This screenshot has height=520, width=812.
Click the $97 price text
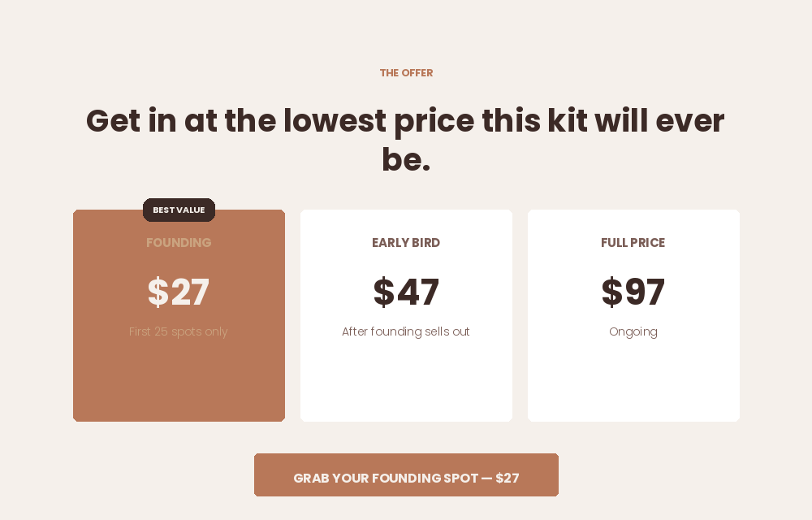coord(633,292)
